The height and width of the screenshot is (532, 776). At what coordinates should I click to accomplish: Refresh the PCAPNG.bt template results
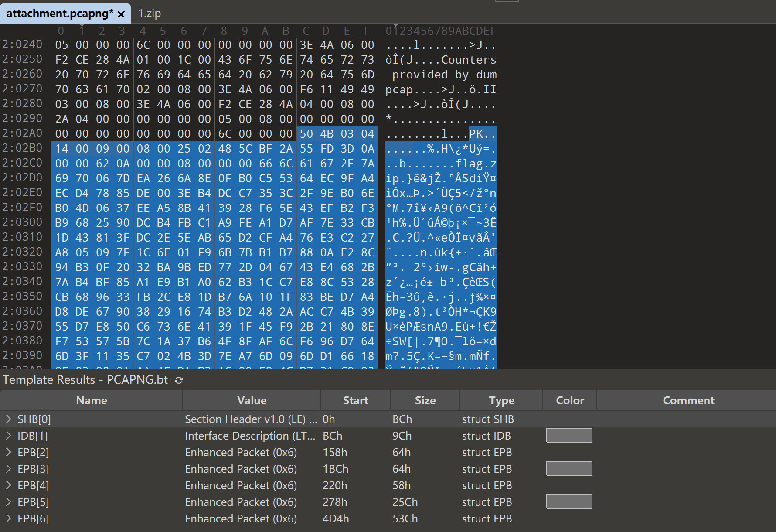[x=179, y=380]
